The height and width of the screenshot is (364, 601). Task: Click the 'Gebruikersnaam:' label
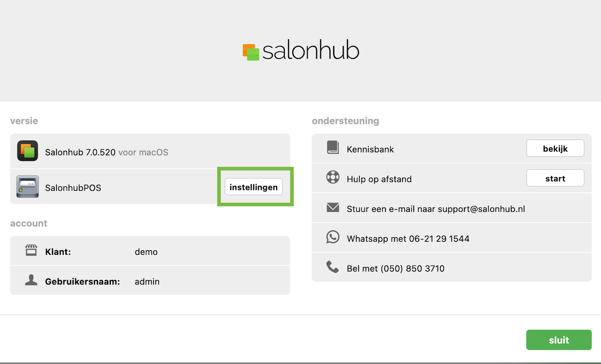click(82, 282)
